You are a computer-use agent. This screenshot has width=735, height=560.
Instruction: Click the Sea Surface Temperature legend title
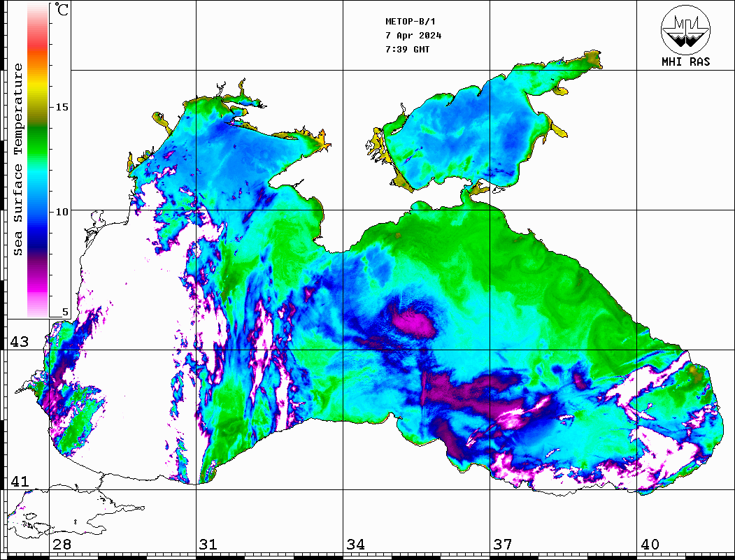pyautogui.click(x=17, y=159)
